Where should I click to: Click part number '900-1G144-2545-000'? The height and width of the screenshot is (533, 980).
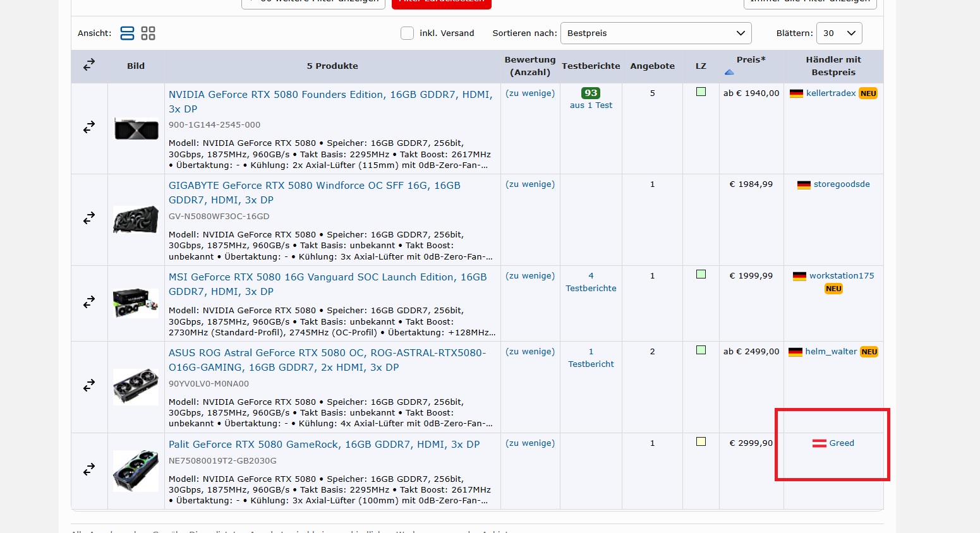pyautogui.click(x=215, y=125)
